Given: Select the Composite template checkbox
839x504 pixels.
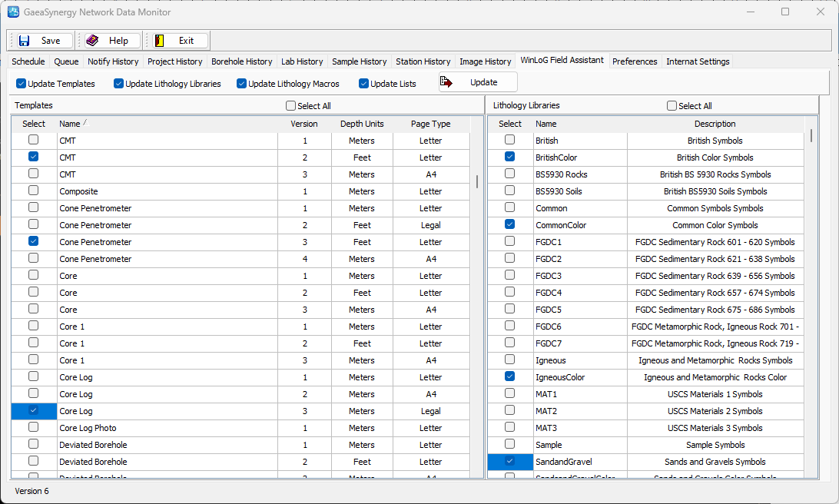Looking at the screenshot, I should (x=33, y=191).
